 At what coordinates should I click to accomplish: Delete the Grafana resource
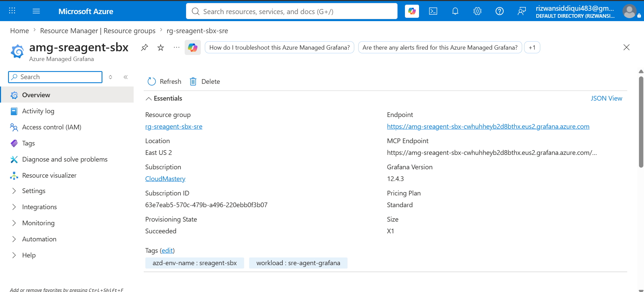coord(205,81)
